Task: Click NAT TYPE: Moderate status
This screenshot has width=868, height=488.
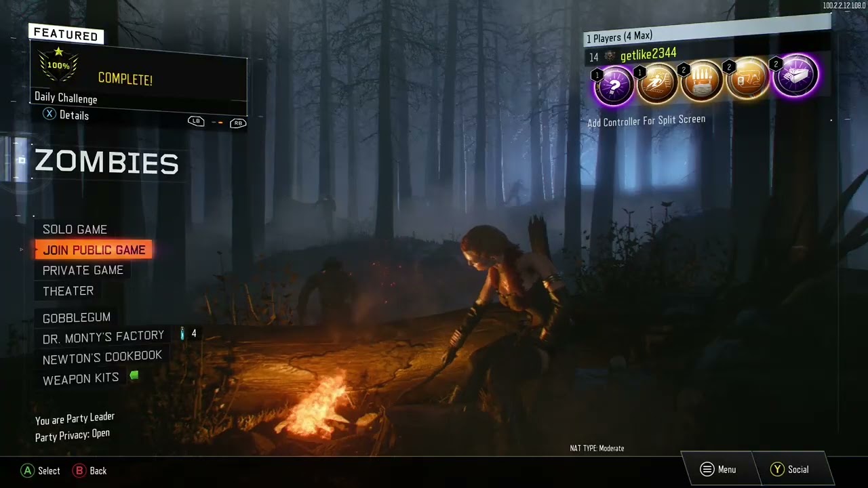Action: 597,448
